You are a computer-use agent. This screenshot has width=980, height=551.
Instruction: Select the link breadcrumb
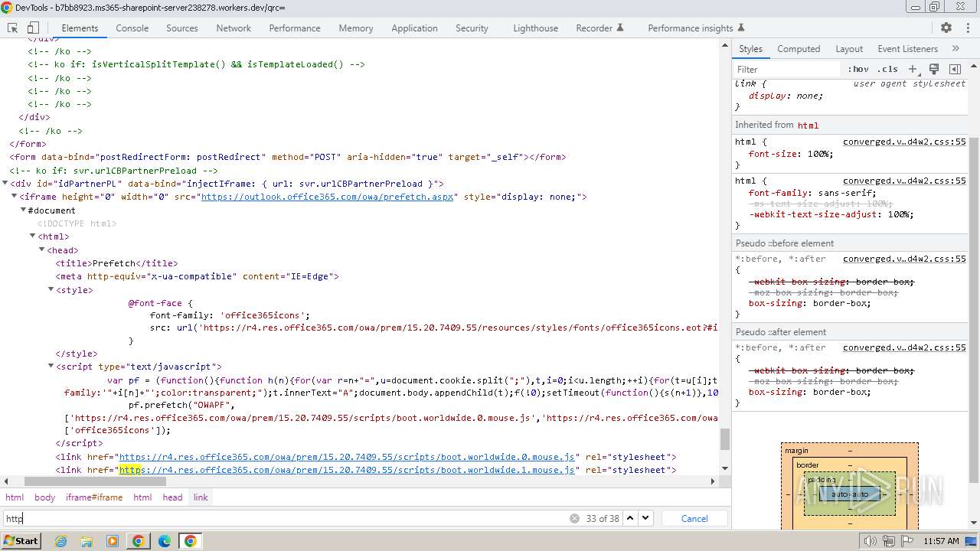point(201,497)
